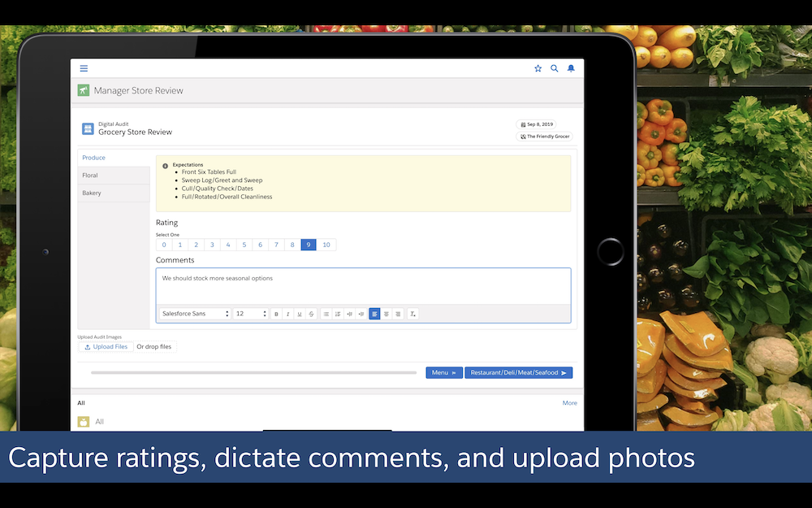Apply strikethrough formatting
The image size is (812, 508).
[x=311, y=314]
